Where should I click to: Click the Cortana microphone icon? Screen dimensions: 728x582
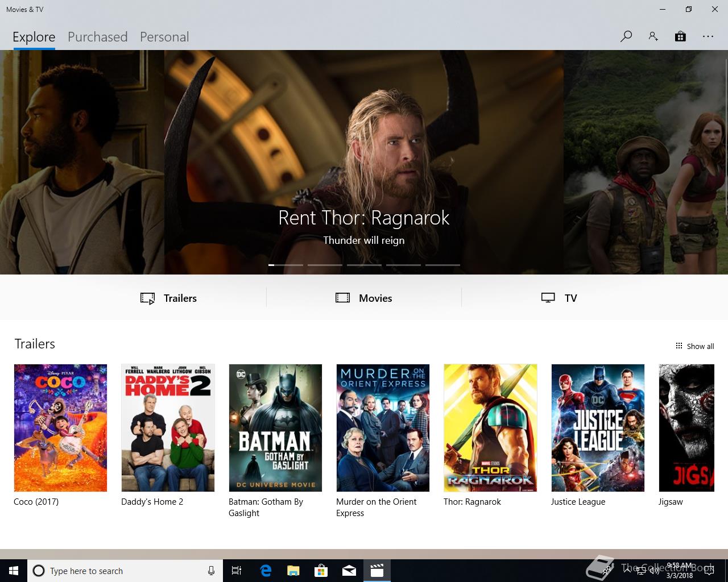211,571
